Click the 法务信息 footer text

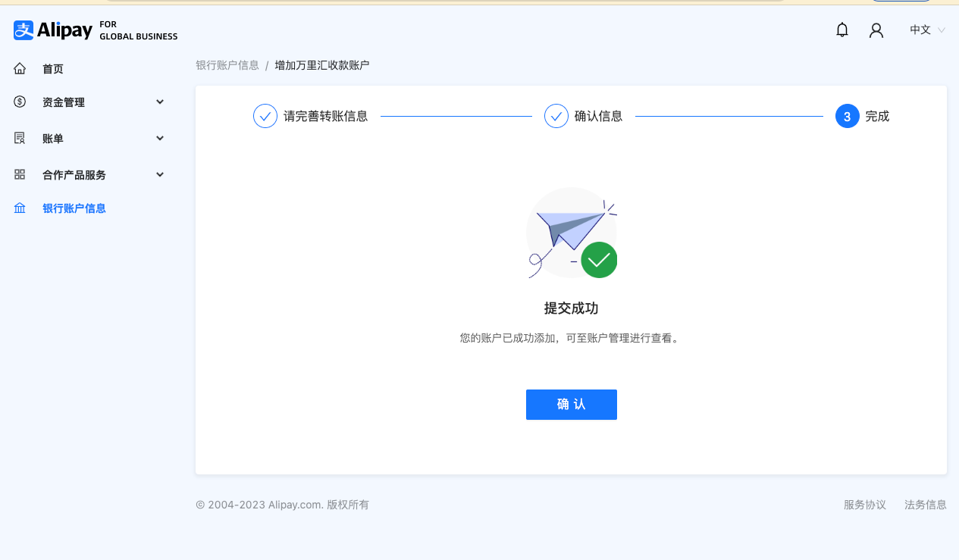tap(925, 504)
